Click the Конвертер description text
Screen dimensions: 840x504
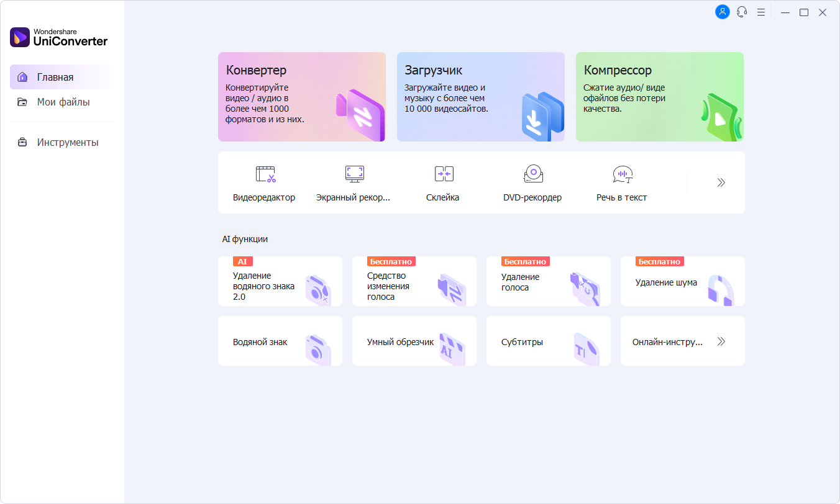265,104
